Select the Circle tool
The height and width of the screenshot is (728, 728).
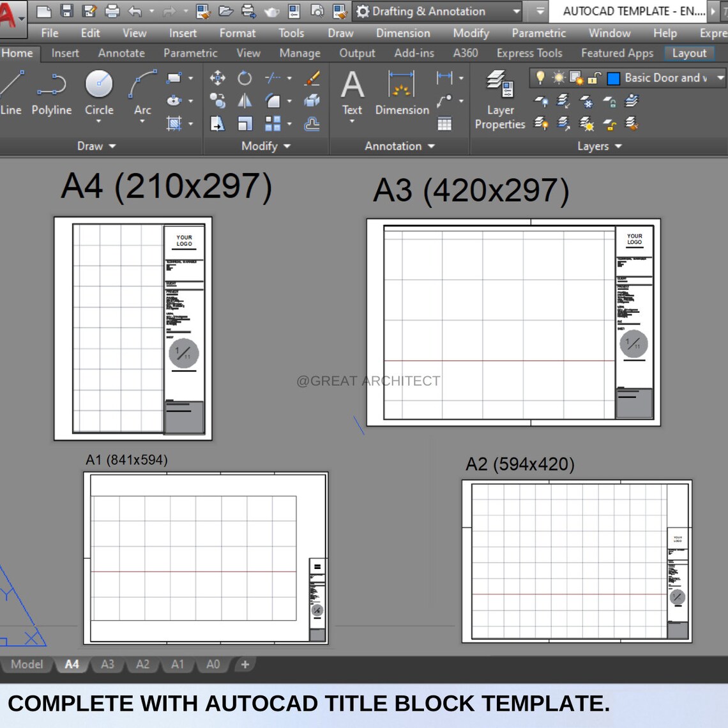click(99, 83)
